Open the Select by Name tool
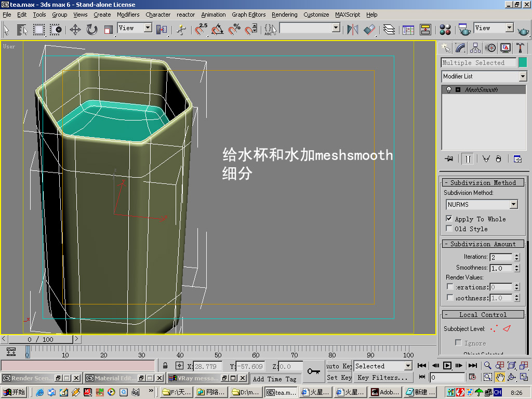532x399 pixels. point(22,30)
